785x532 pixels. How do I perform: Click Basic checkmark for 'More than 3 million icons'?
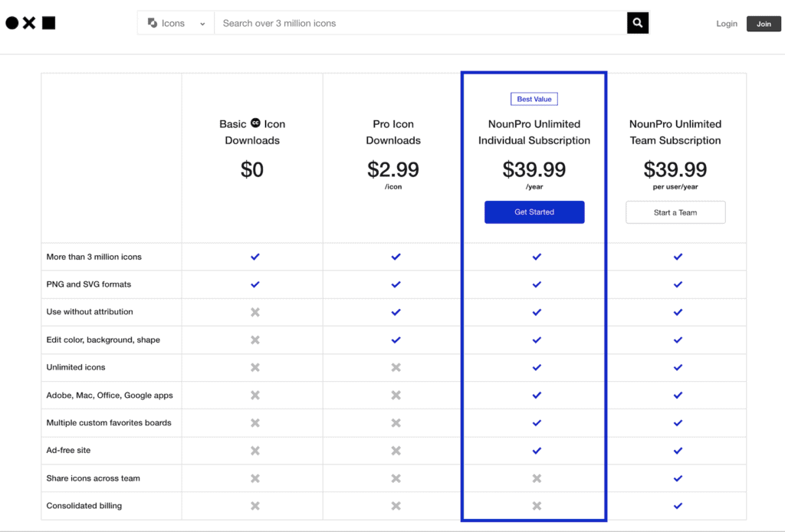(255, 257)
